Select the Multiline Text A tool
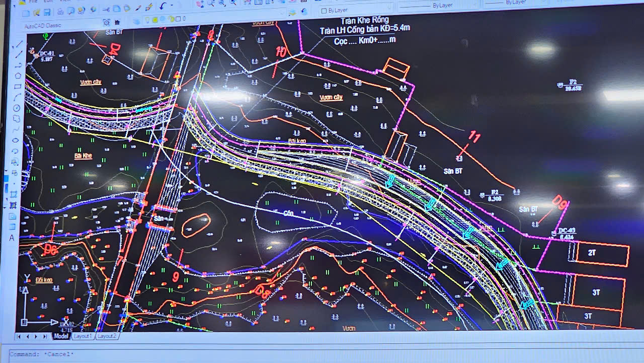644x363 pixels. (12, 238)
